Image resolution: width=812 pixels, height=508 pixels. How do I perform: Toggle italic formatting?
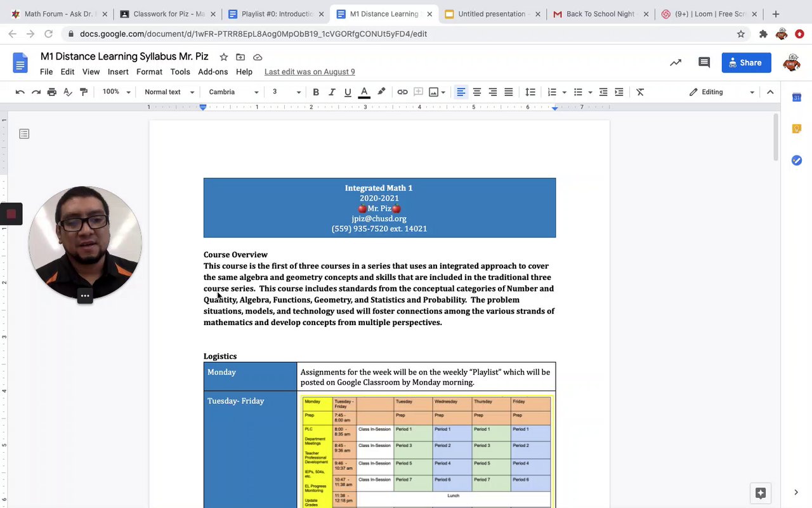(332, 92)
